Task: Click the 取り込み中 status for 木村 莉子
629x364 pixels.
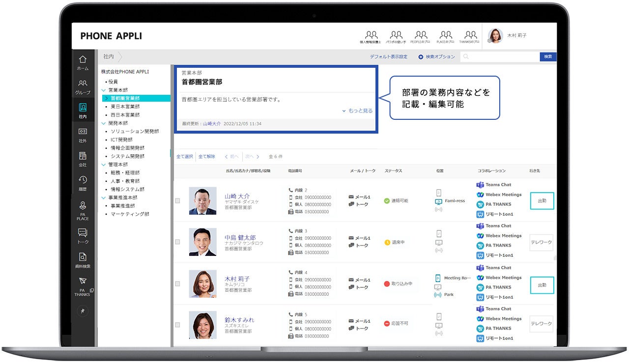Action: pyautogui.click(x=398, y=284)
